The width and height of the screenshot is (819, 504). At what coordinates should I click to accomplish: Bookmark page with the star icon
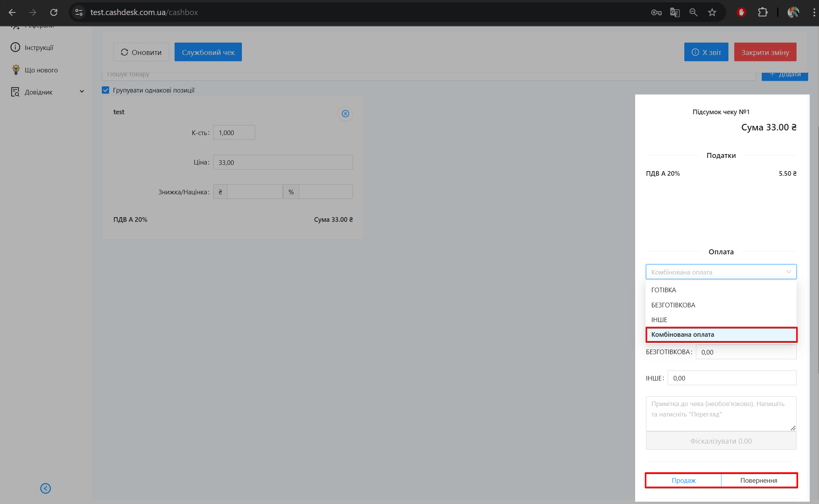712,12
